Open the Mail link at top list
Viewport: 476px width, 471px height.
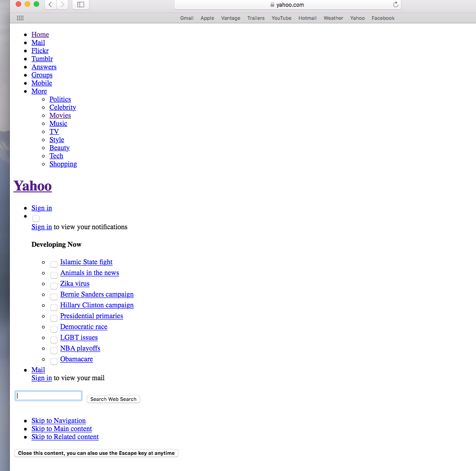point(38,43)
